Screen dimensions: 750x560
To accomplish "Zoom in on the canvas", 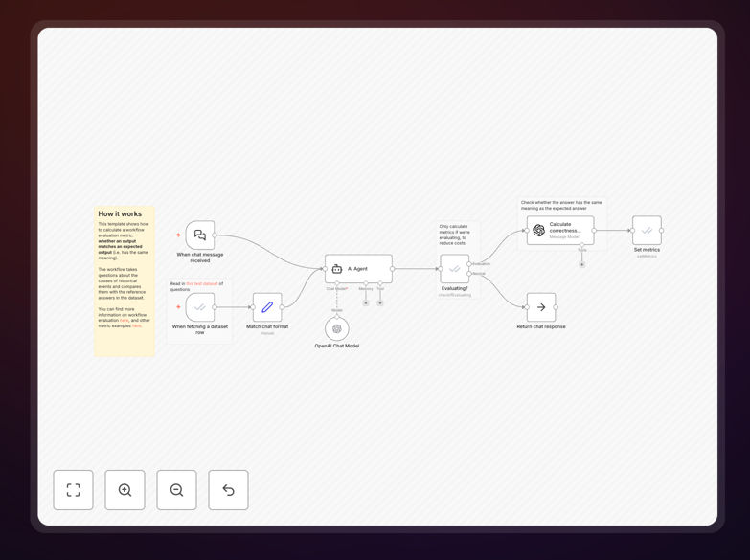I will 125,490.
